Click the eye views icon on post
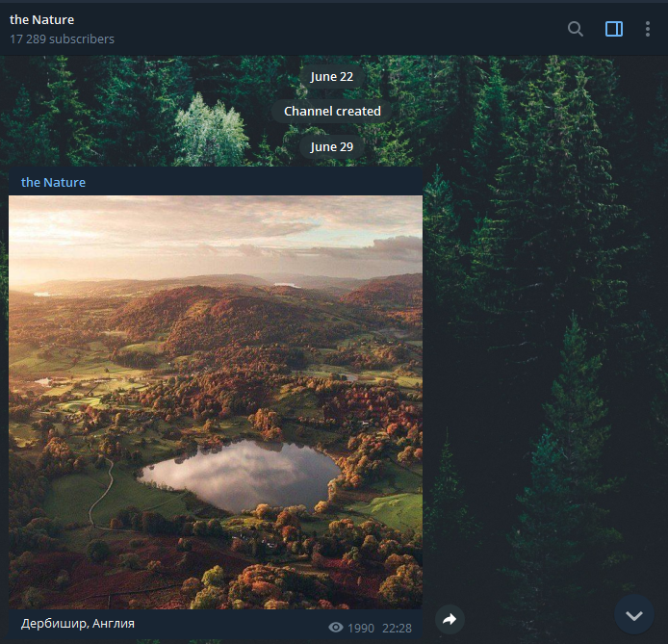Screen dimensions: 668x644 point(336,628)
